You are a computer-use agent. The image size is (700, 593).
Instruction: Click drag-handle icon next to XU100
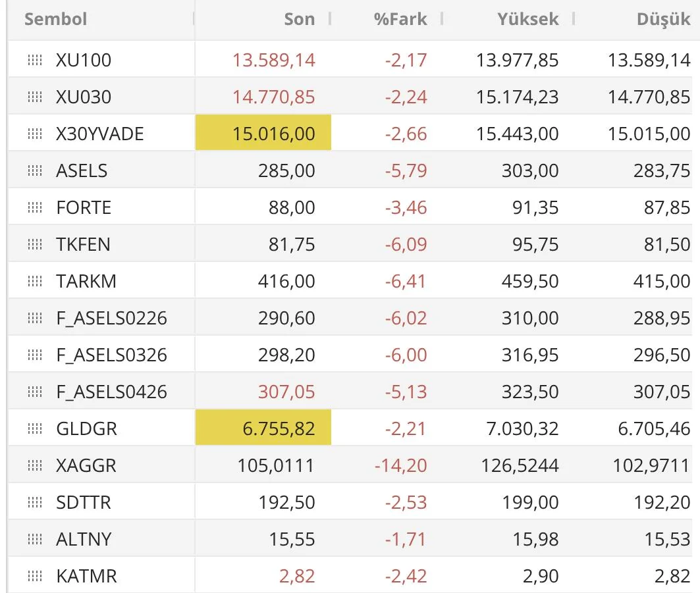35,61
